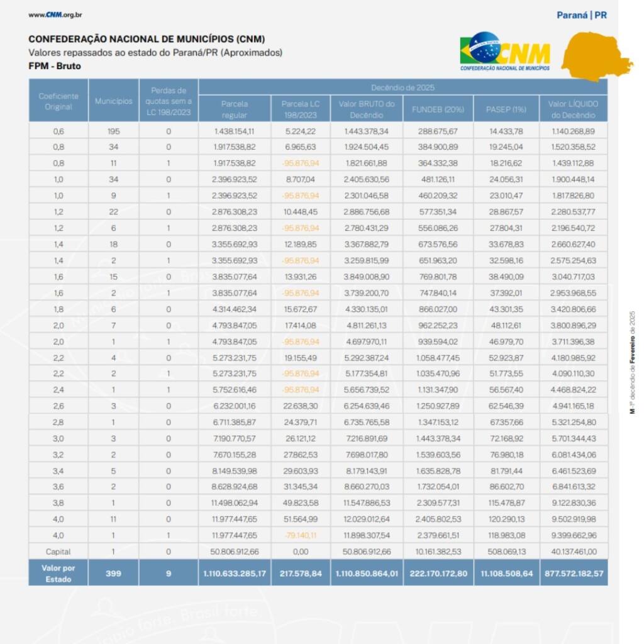This screenshot has width=644, height=644.
Task: Click the 'Perdas de quotas sem a LC 198/2023' header
Action: 169,101
